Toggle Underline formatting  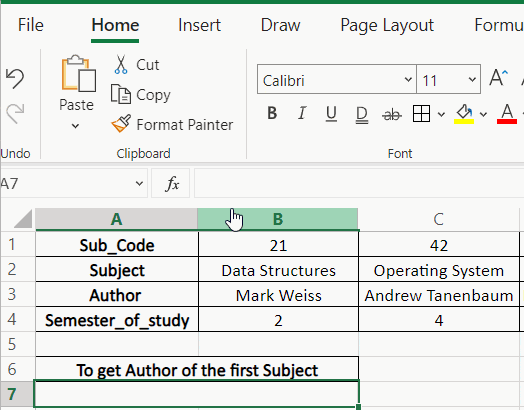point(331,114)
